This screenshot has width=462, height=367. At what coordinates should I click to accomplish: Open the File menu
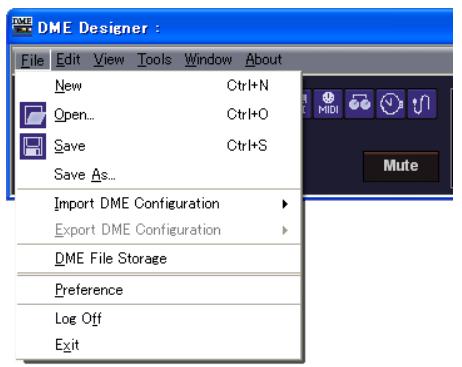click(x=33, y=60)
